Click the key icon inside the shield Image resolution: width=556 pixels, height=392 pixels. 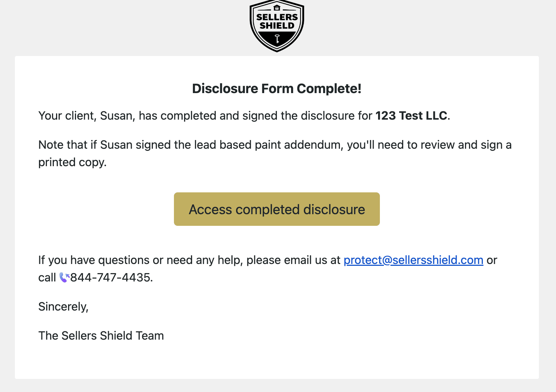pos(277,39)
